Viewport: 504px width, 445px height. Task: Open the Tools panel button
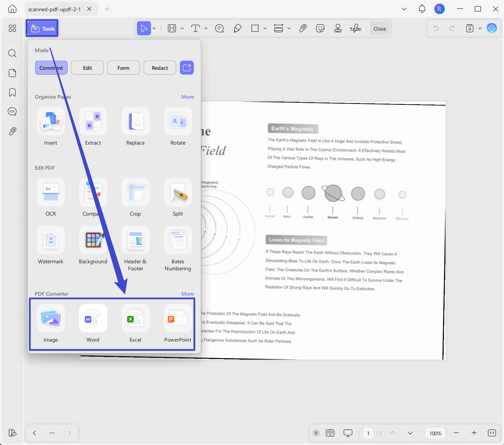[42, 28]
